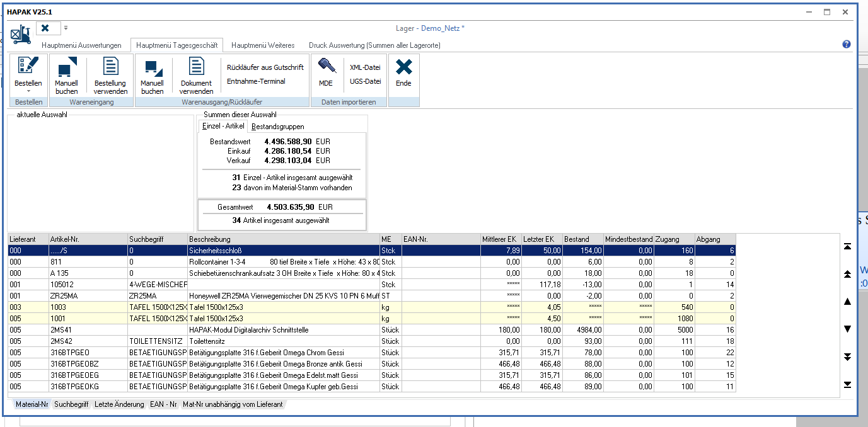Open help via the blue question mark icon
Screen dimensions: 868x427
coord(846,44)
